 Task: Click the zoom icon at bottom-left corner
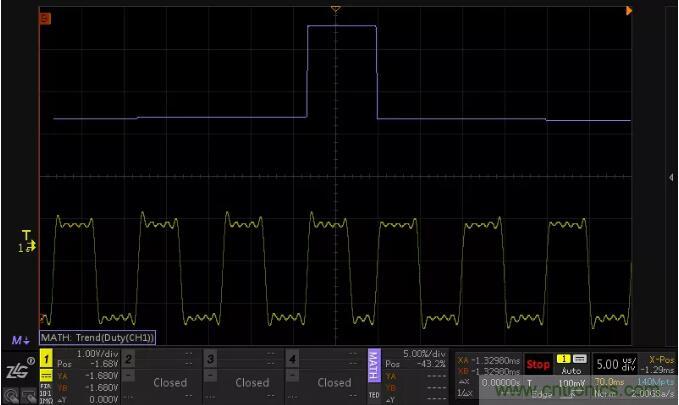pyautogui.click(x=12, y=395)
